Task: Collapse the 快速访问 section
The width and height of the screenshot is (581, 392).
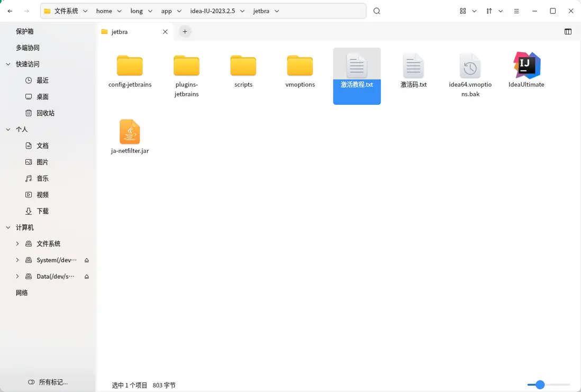Action: point(8,64)
